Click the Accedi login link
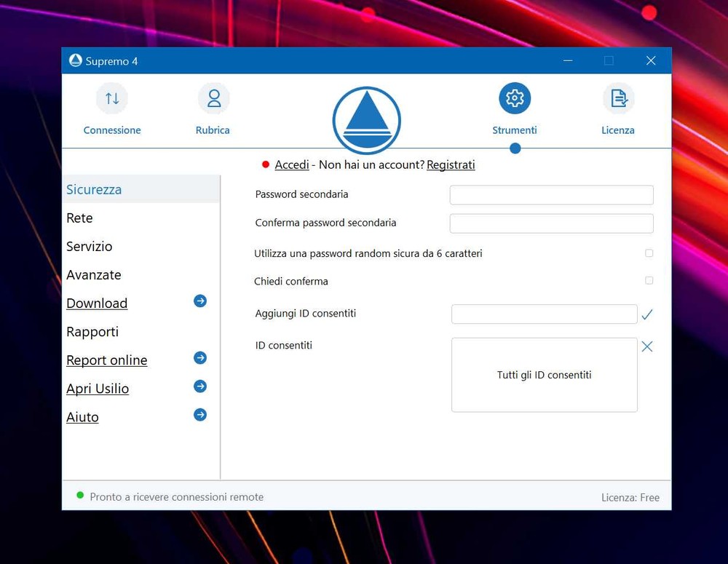The image size is (728, 564). pos(292,164)
